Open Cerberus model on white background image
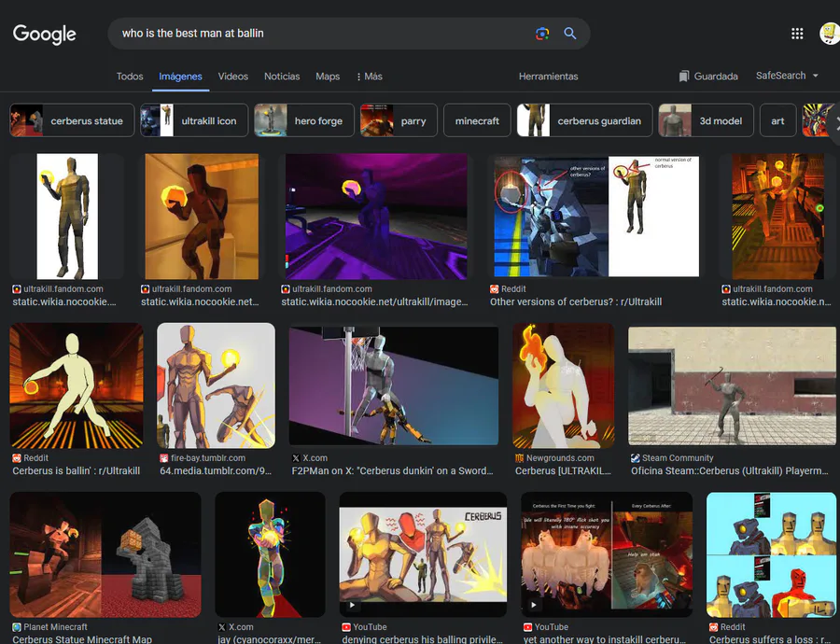This screenshot has height=644, width=840. tap(67, 217)
